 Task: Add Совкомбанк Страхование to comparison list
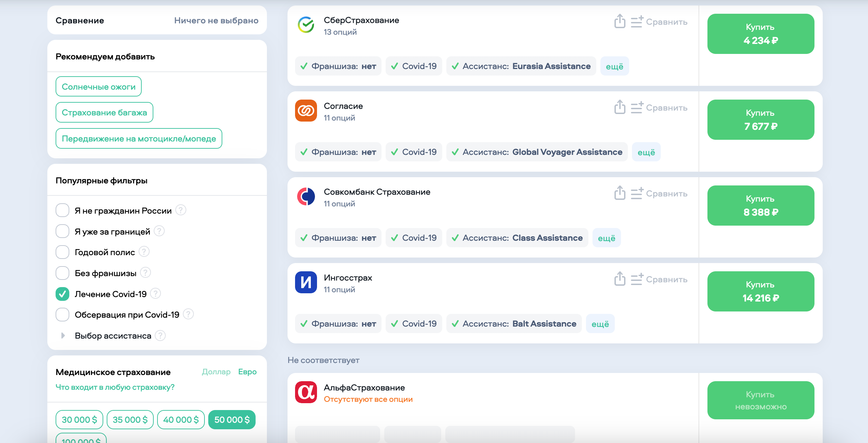coord(659,193)
